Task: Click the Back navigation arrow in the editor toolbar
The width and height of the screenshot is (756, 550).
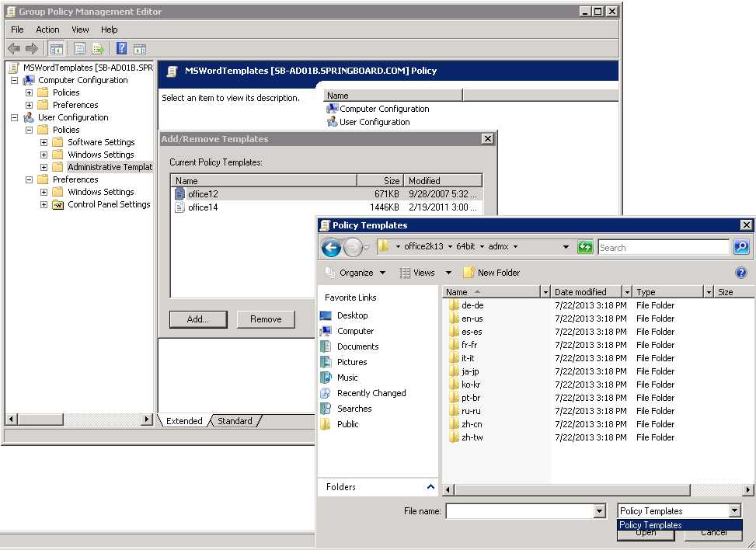Action: [13, 48]
